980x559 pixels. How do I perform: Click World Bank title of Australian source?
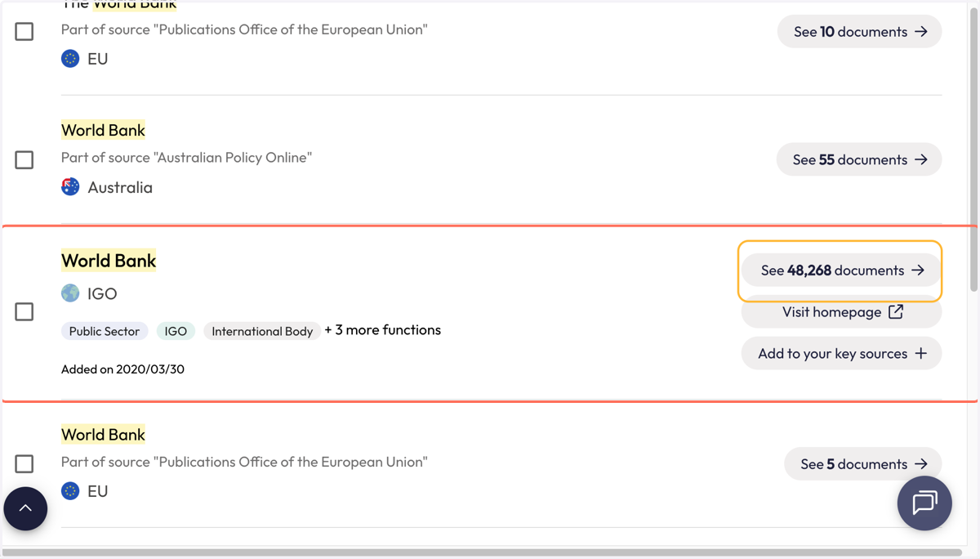click(x=103, y=130)
